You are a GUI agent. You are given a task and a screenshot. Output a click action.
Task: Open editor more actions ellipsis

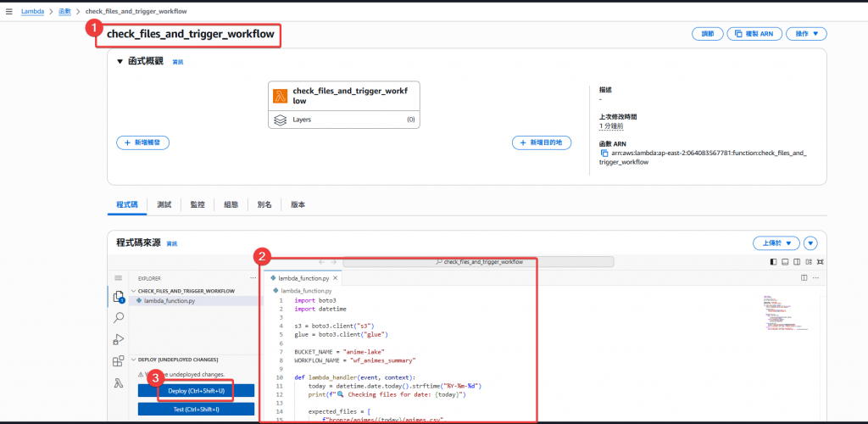click(816, 278)
